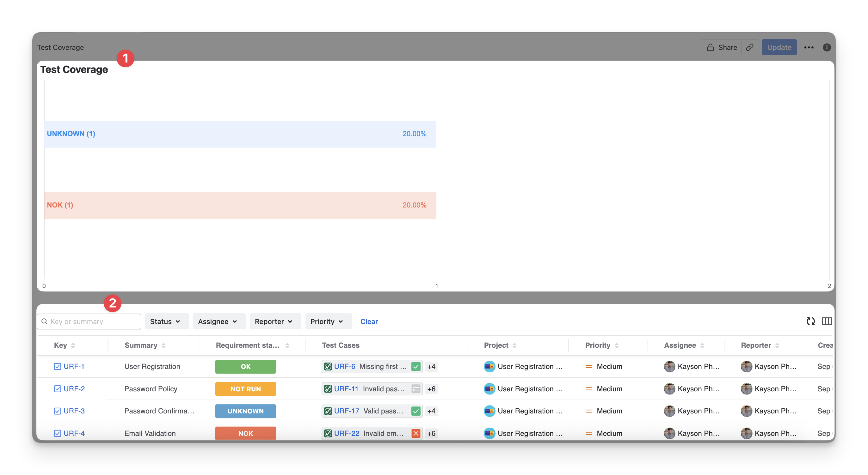Click the copy link icon
The width and height of the screenshot is (868, 475).
[x=749, y=47]
